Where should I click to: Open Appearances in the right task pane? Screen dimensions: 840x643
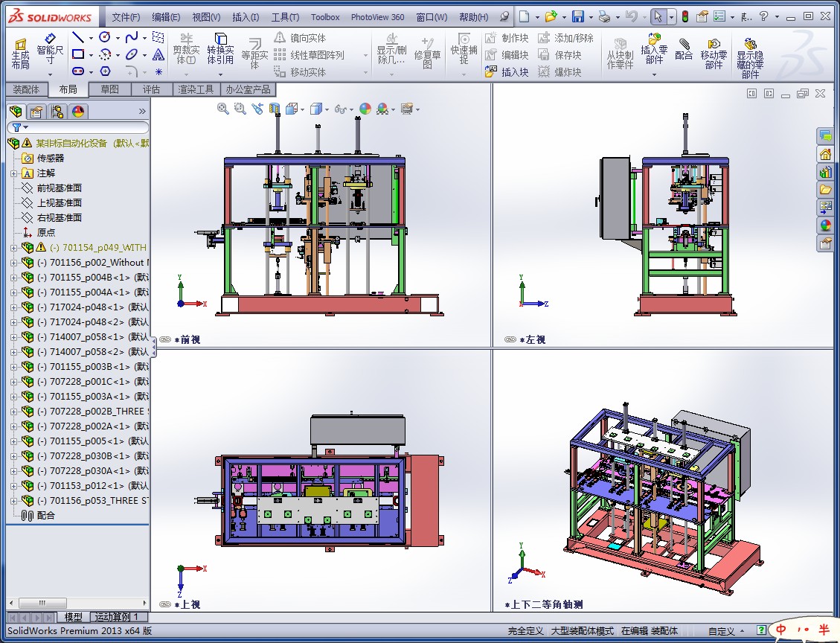point(826,225)
